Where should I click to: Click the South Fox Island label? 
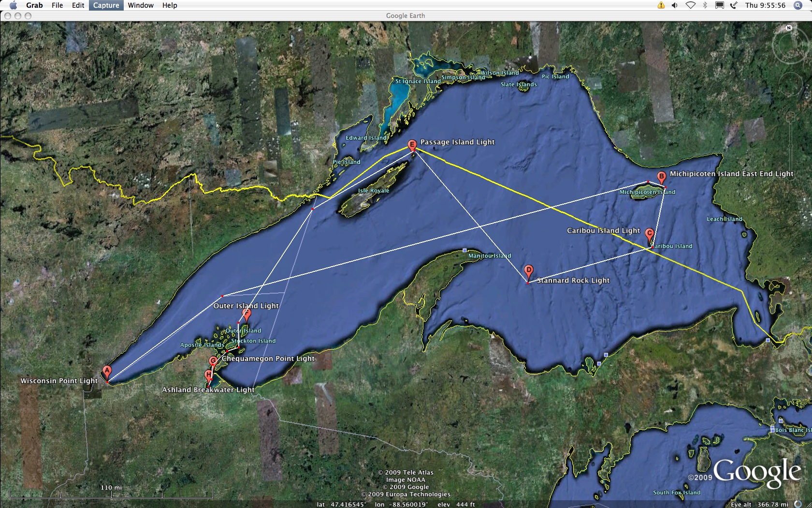tap(677, 493)
